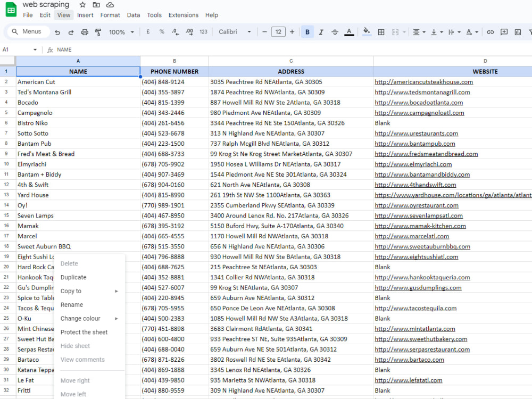Screen dimensions: 532x399
Task: Toggle bold formatting
Action: [307, 32]
